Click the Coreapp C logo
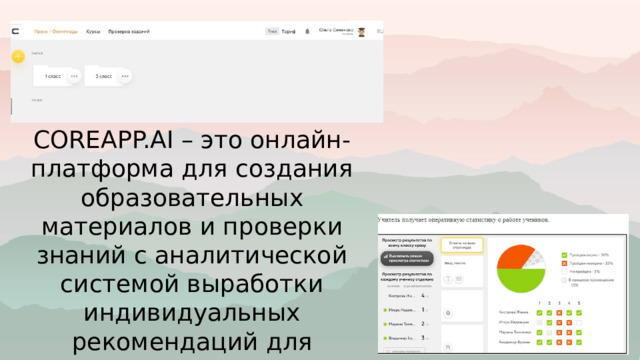Viewport: 640px width, 360px height. pos(16,31)
